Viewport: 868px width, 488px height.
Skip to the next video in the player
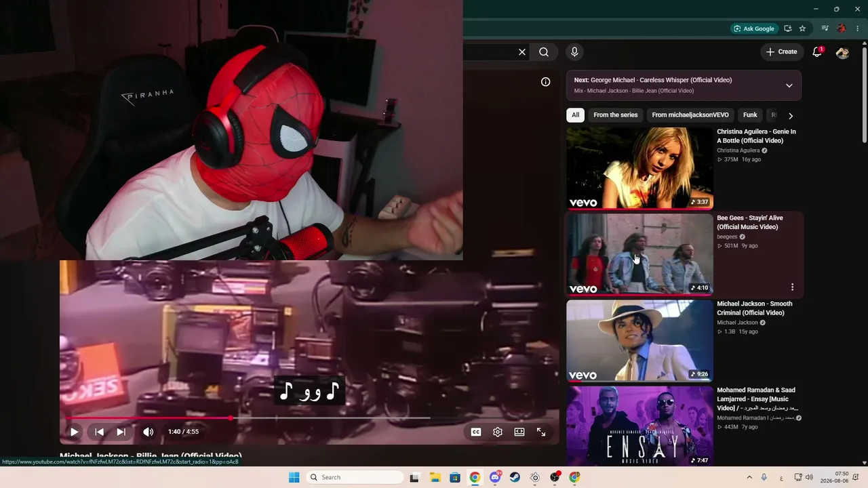(121, 432)
